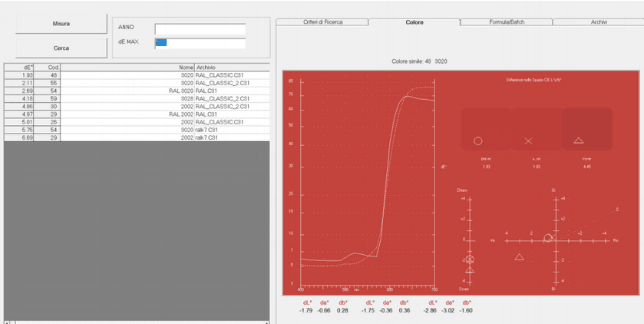Image resolution: width=644 pixels, height=324 pixels.
Task: Select the row with dE* 4.97
Action: 137,114
